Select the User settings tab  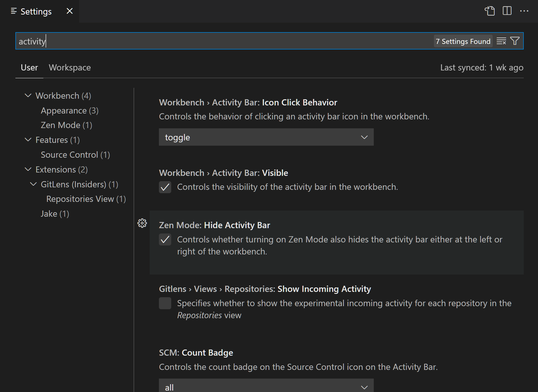tap(29, 67)
